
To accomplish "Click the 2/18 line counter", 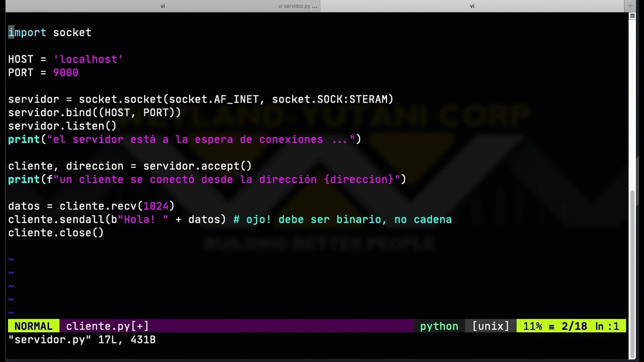I will pos(575,326).
